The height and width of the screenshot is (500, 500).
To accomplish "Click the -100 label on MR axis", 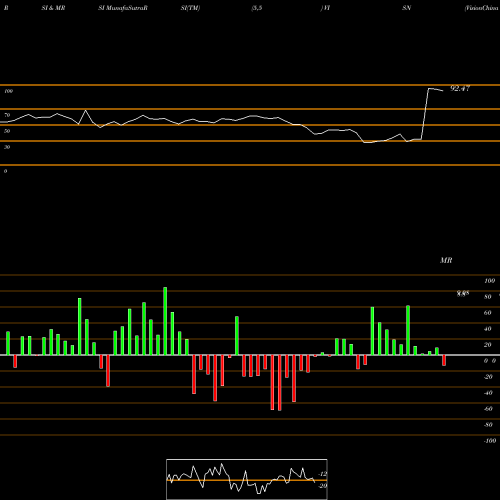I will (490, 441).
